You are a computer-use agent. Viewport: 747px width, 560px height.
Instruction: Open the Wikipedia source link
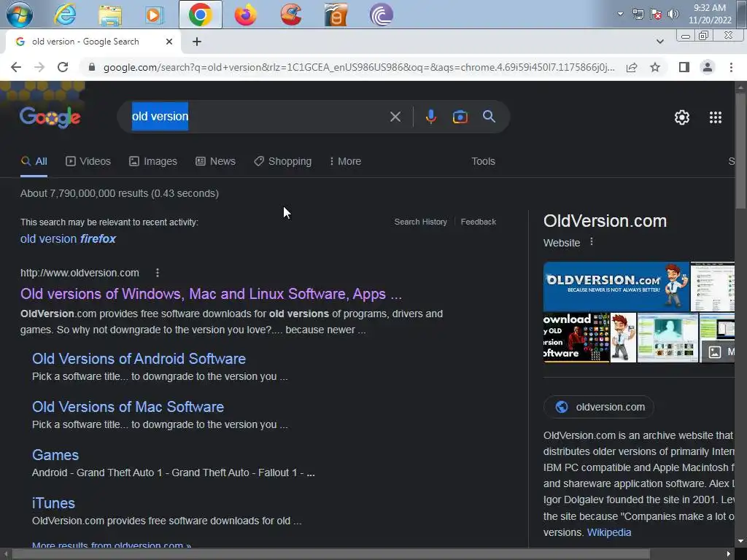(609, 532)
